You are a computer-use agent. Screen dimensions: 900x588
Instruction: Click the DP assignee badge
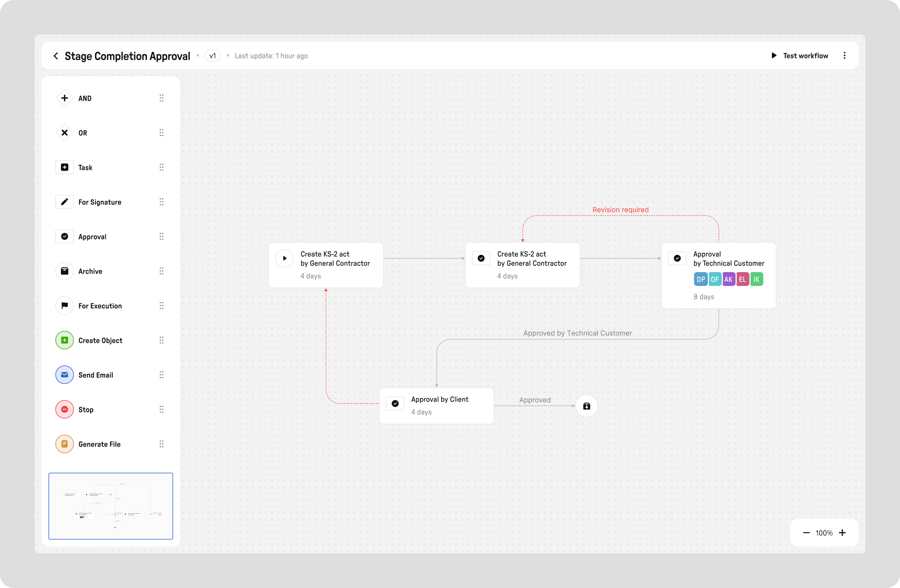pos(701,279)
